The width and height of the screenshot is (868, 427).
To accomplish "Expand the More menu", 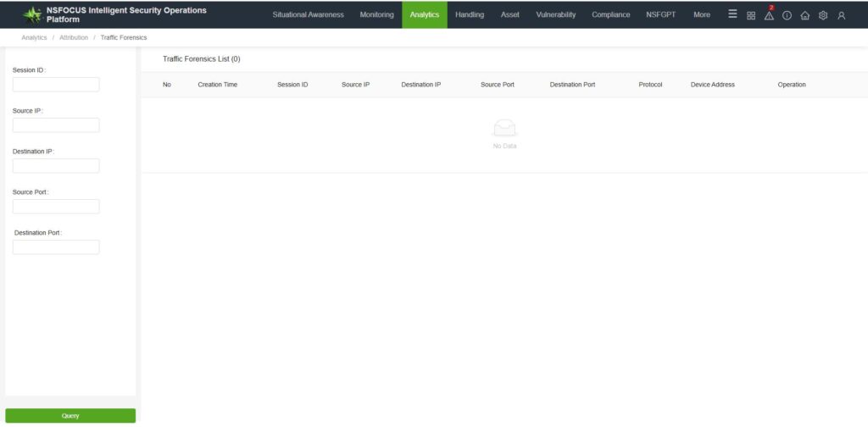I will (x=702, y=14).
